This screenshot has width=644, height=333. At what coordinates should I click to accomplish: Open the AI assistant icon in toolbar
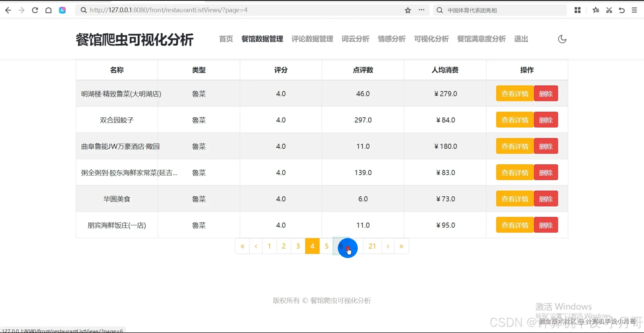click(62, 10)
